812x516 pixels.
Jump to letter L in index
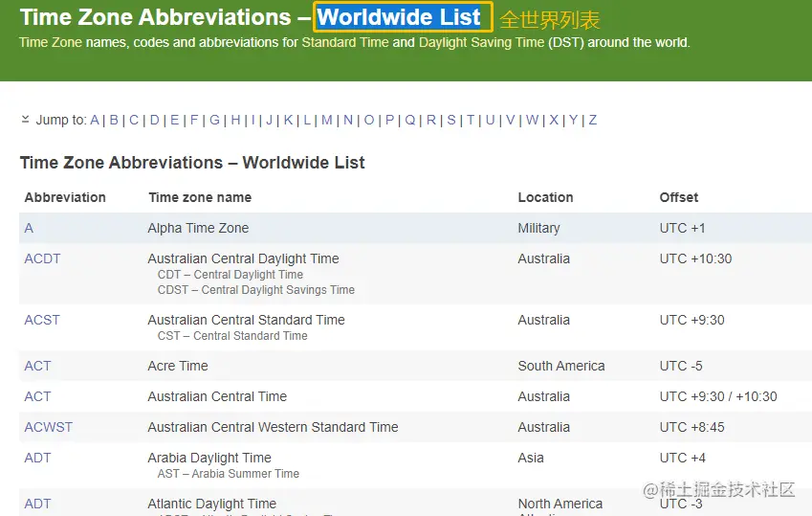(x=307, y=121)
